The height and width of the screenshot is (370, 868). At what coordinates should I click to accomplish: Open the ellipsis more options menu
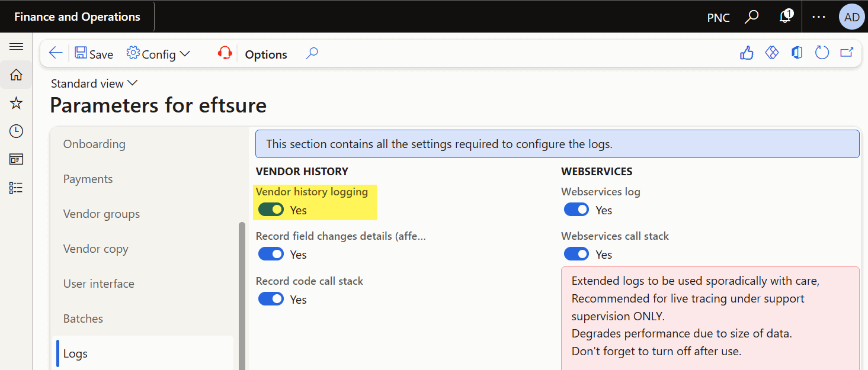point(819,17)
